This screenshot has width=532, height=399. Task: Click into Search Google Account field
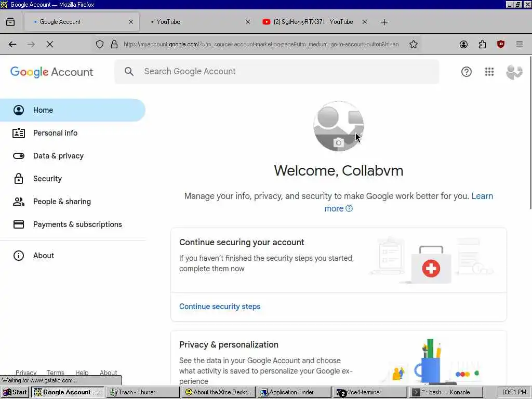[x=277, y=72]
